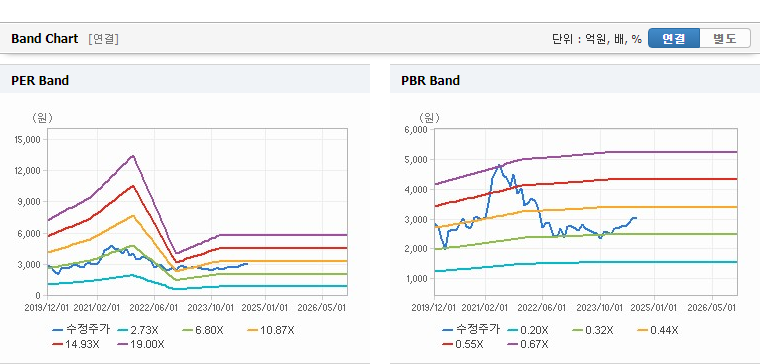Click 2025/01/01 date on PBR chart
This screenshot has width=760, height=364.
[654, 307]
